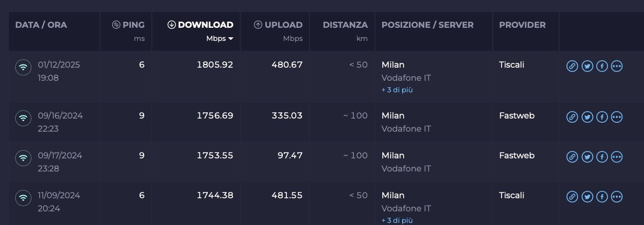644x225 pixels.
Task: Sort the table by Upload
Action: tap(278, 25)
